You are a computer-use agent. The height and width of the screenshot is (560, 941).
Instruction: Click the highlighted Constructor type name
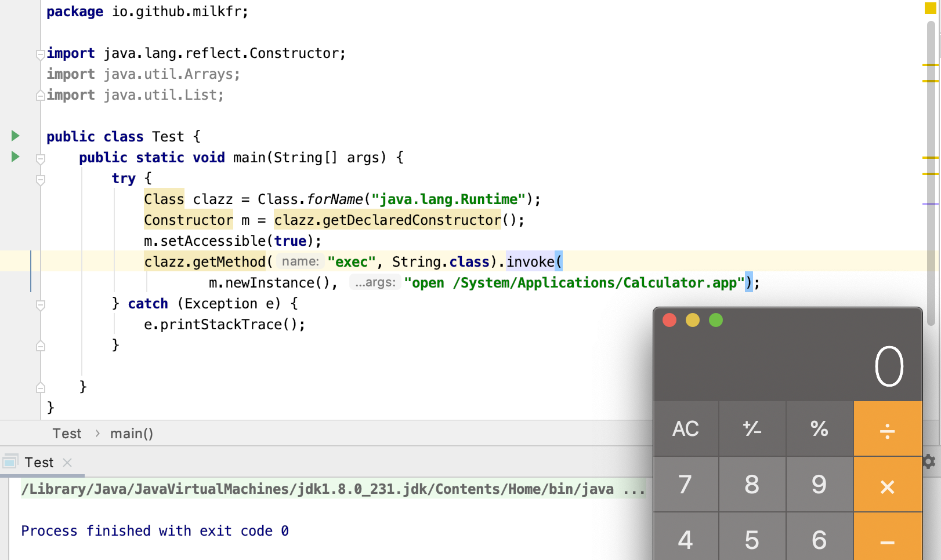click(189, 220)
